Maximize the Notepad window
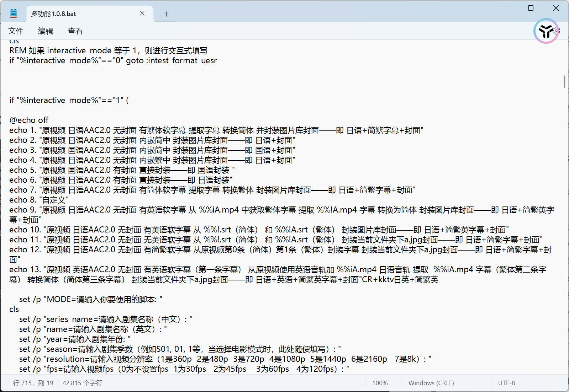 (x=531, y=8)
